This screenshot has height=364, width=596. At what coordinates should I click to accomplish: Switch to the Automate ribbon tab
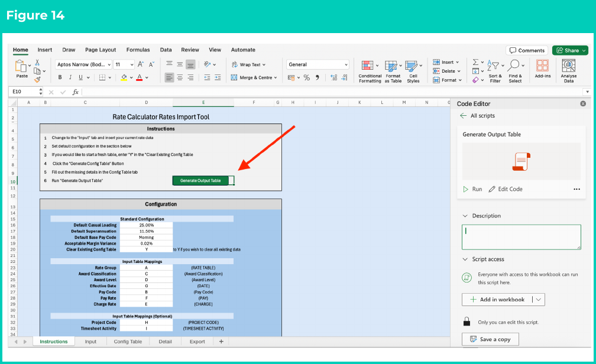(x=243, y=50)
